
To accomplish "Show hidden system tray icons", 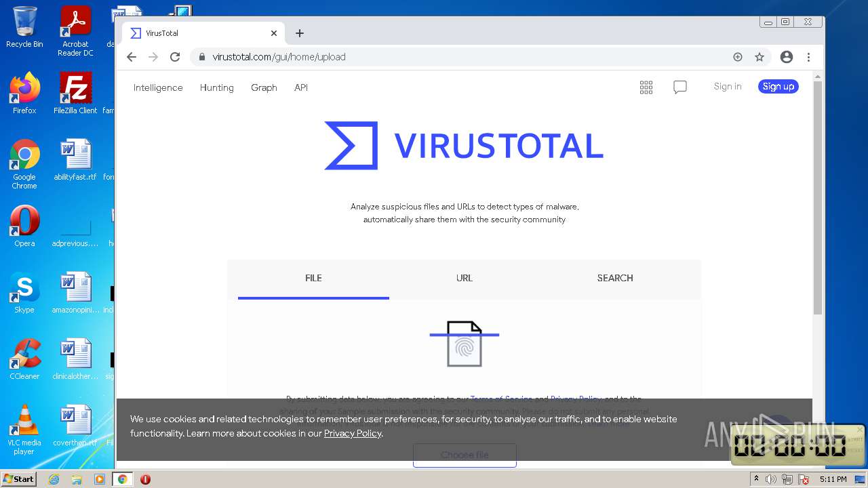I will coord(756,479).
